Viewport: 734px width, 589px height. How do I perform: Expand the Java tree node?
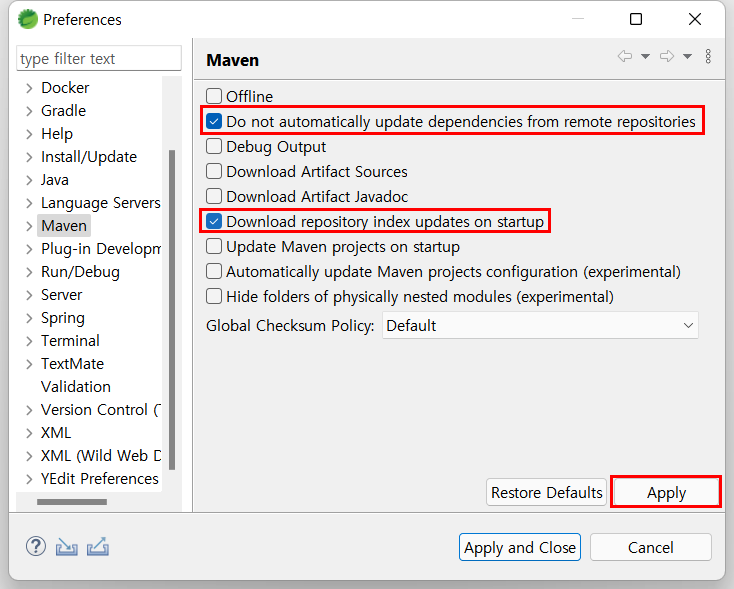click(29, 180)
